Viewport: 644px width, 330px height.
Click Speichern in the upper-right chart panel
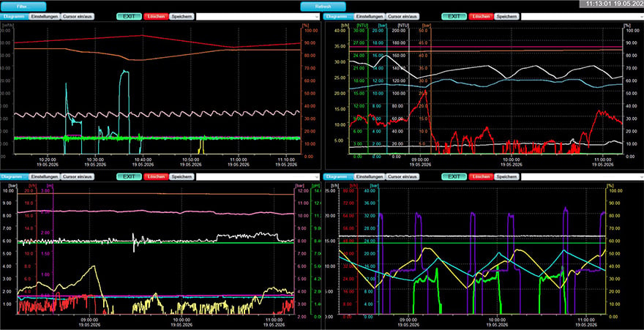tap(506, 16)
